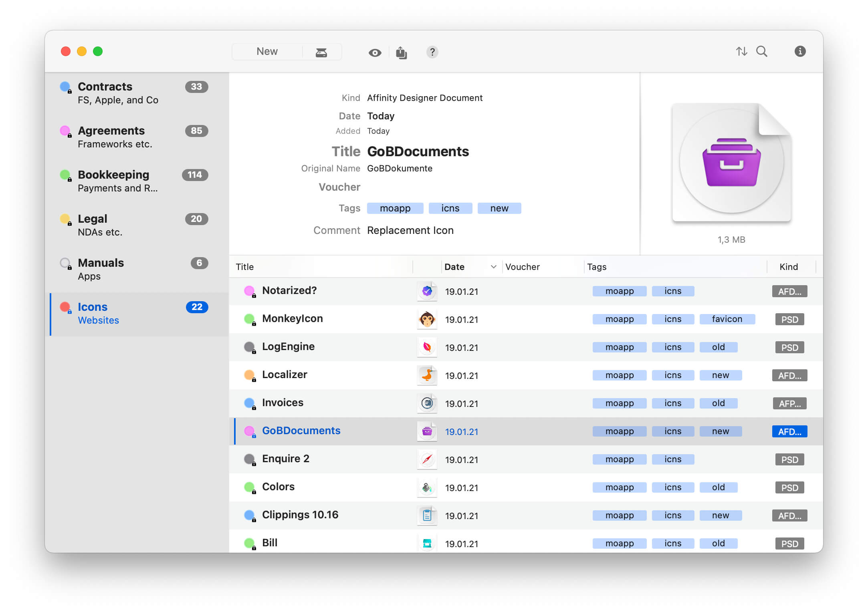Toggle the info inspector icon
This screenshot has width=868, height=612.
pyautogui.click(x=800, y=52)
